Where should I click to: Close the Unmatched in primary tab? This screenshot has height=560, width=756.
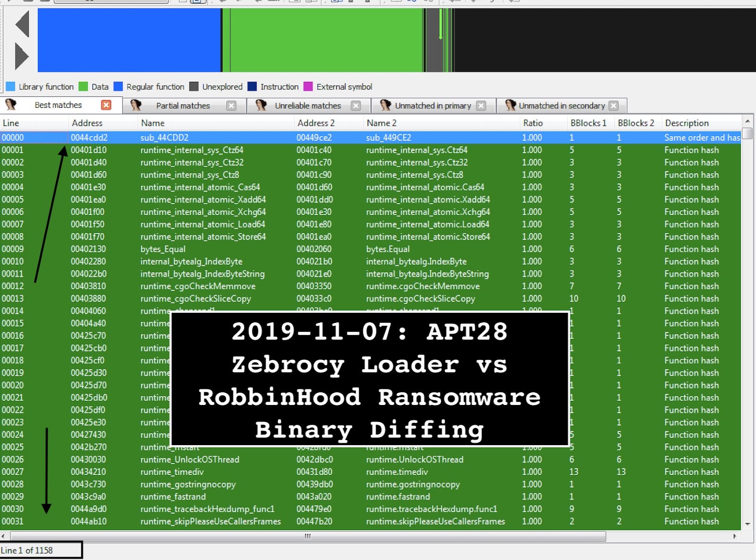tap(481, 106)
